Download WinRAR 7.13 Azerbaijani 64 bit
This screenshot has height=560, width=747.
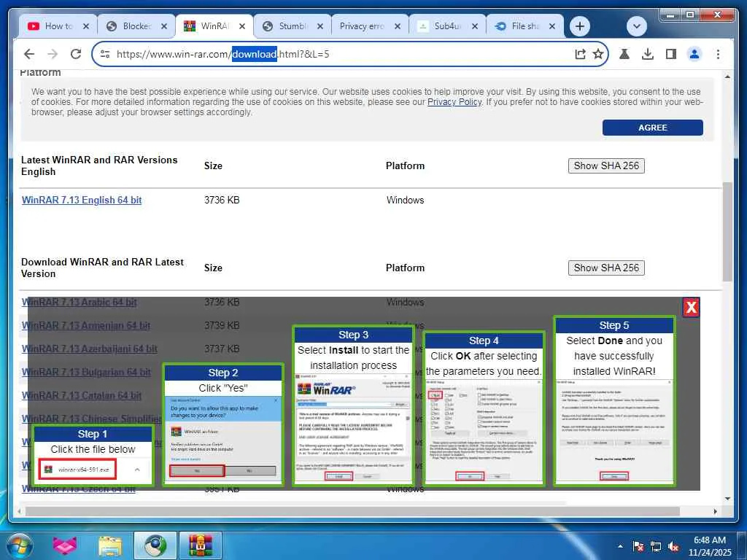89,349
